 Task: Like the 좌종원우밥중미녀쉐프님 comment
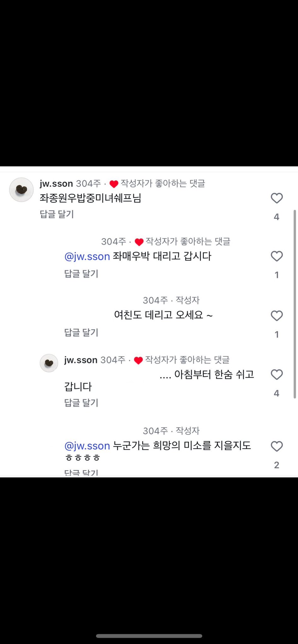pos(277,198)
